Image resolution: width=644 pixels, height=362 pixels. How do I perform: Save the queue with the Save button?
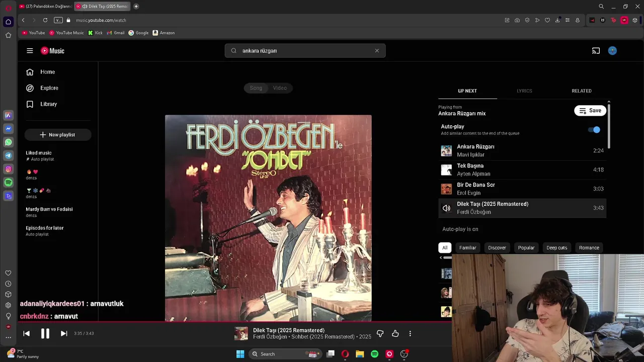590,111
